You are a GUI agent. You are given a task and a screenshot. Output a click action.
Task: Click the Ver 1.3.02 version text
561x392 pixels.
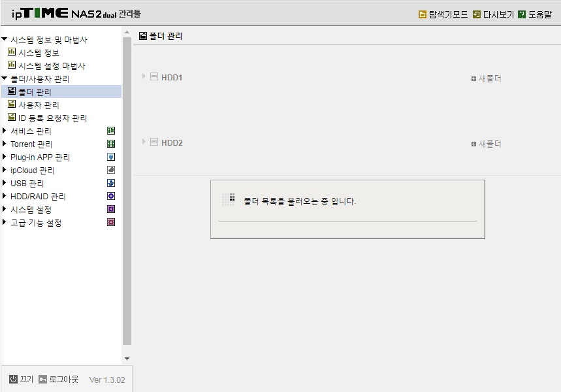coord(107,380)
